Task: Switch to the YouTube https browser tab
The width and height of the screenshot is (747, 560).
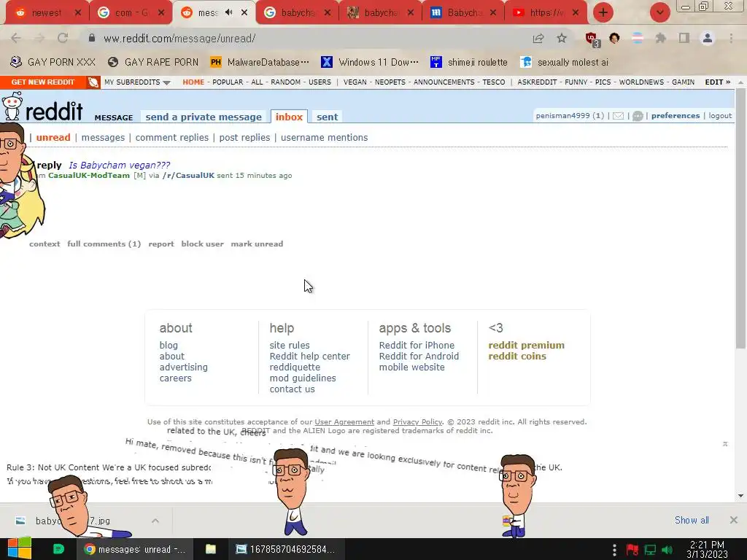Action: (x=545, y=12)
